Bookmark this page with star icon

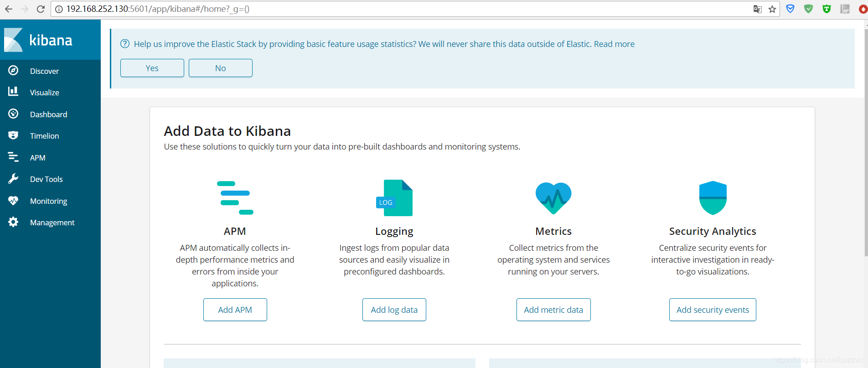click(772, 9)
